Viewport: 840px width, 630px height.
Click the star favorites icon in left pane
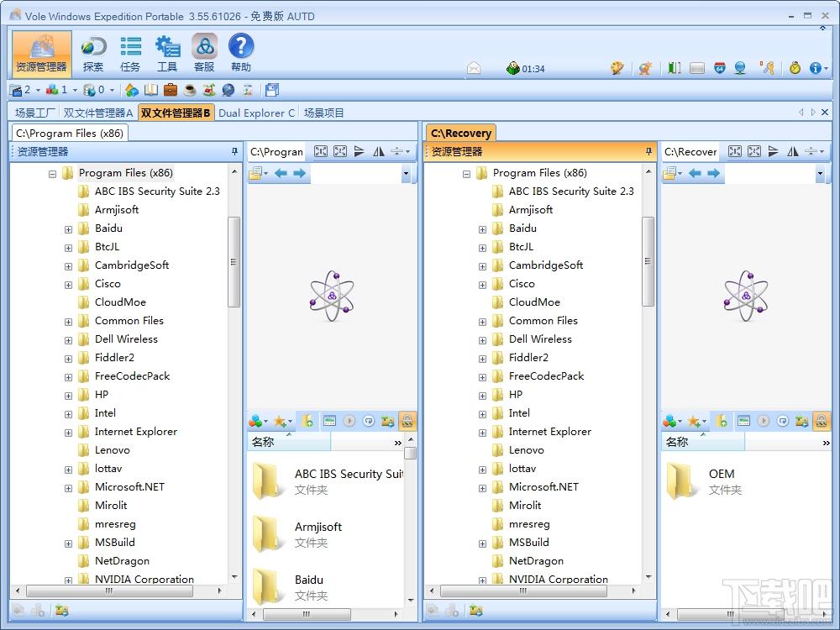tap(280, 422)
